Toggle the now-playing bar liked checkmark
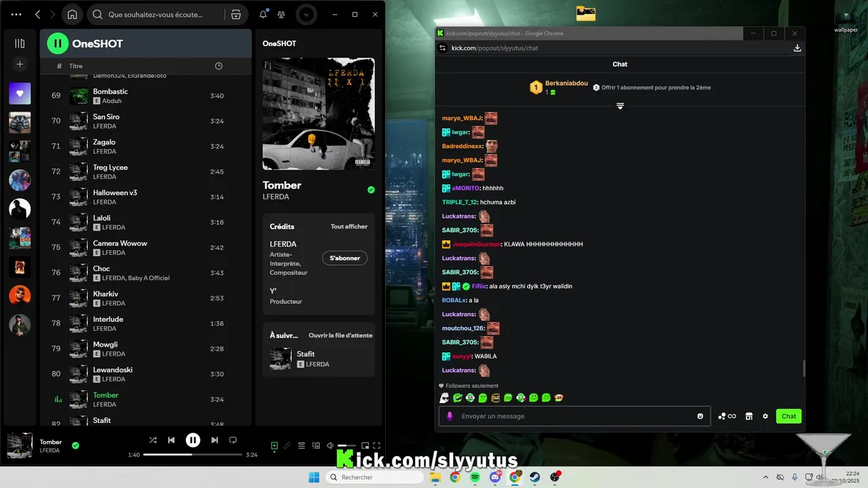Viewport: 868px width, 488px height. pos(75,445)
